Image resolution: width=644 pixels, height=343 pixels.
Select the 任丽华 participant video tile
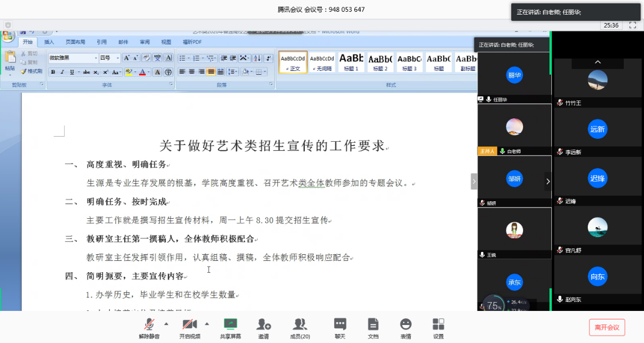pyautogui.click(x=514, y=76)
